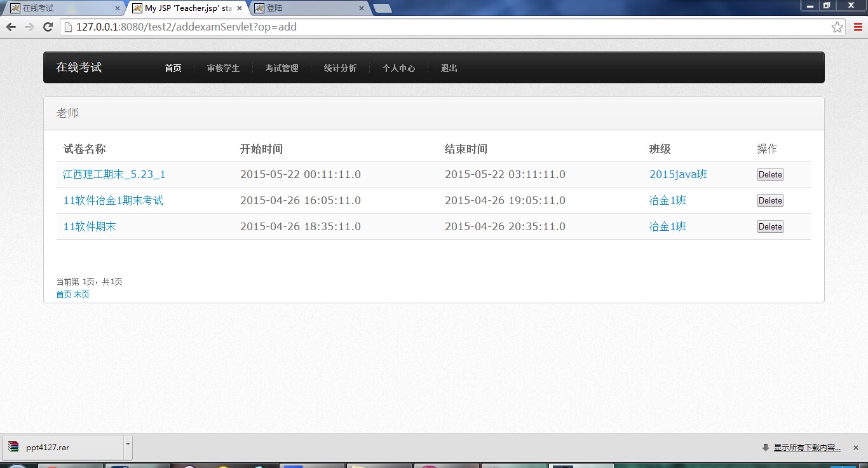The image size is (868, 468).
Task: Click the 当前第 1页，共1页 text
Action: point(89,282)
